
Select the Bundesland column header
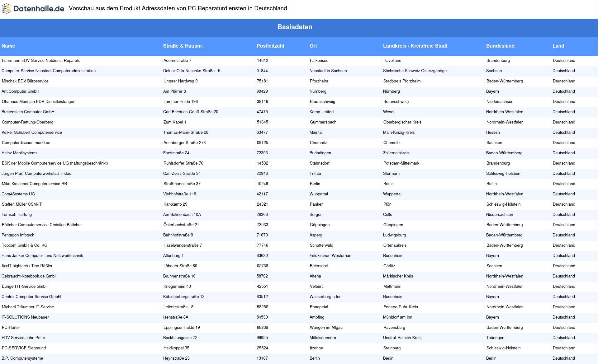(x=500, y=46)
